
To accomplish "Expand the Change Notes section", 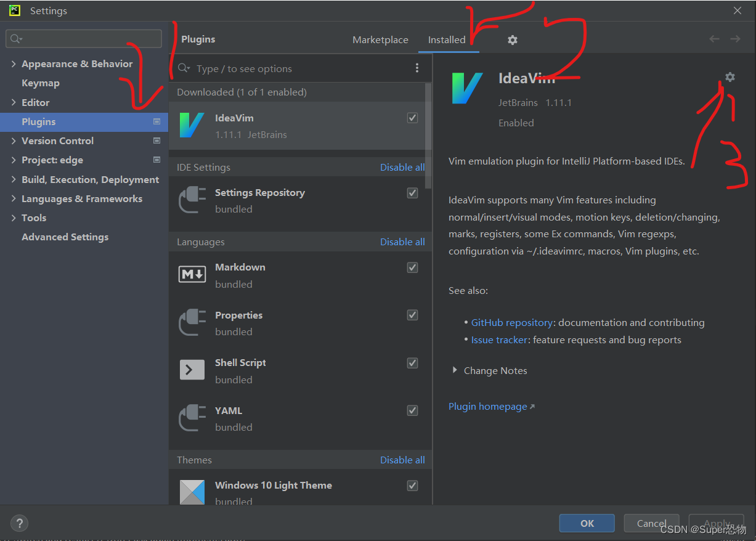I will click(455, 370).
